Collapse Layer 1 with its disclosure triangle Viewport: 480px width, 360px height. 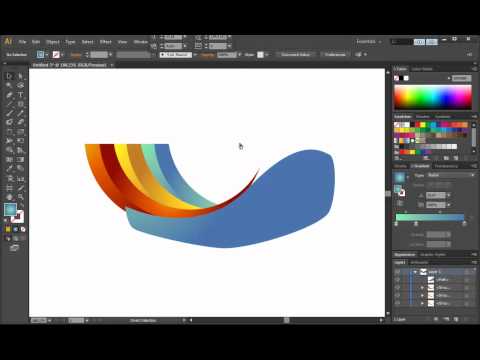point(415,272)
